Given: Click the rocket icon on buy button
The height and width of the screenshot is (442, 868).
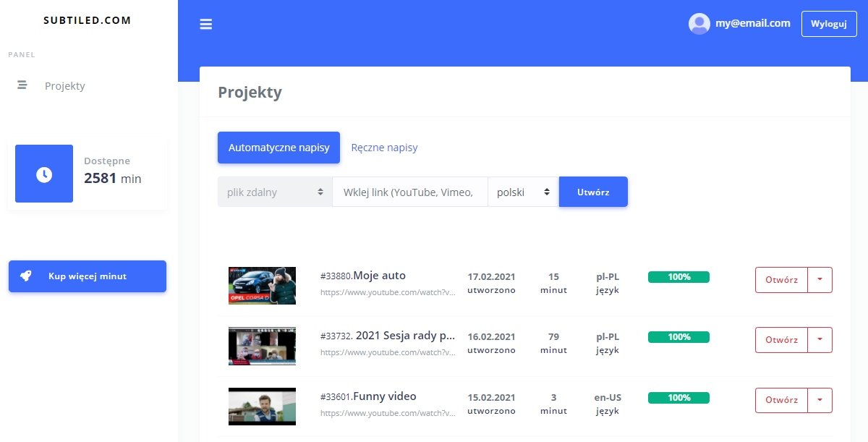Looking at the screenshot, I should coord(25,276).
